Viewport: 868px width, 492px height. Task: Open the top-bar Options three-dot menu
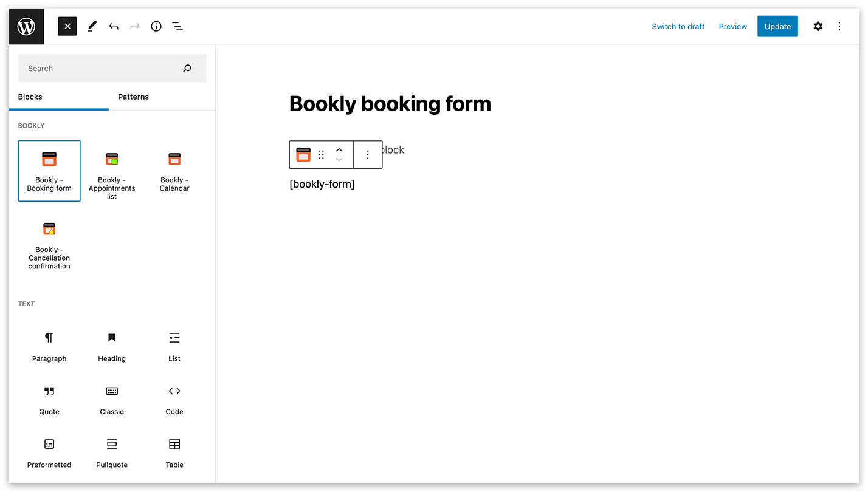coord(839,26)
